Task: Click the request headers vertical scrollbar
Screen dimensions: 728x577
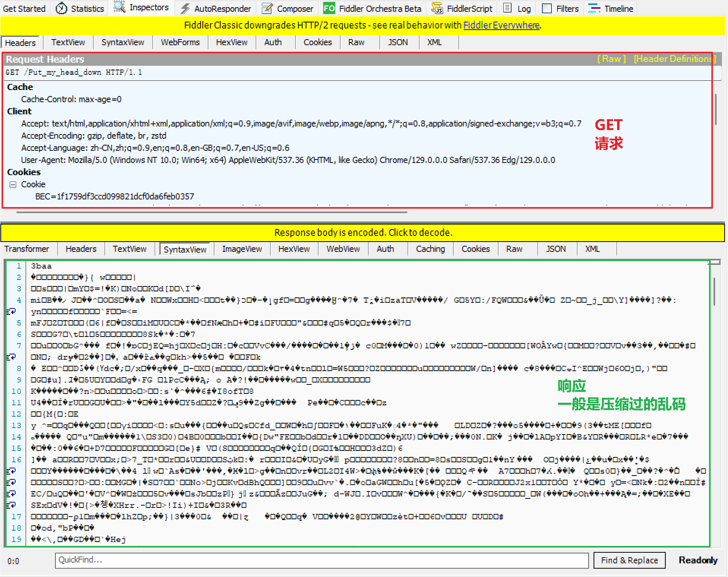Action: click(716, 109)
